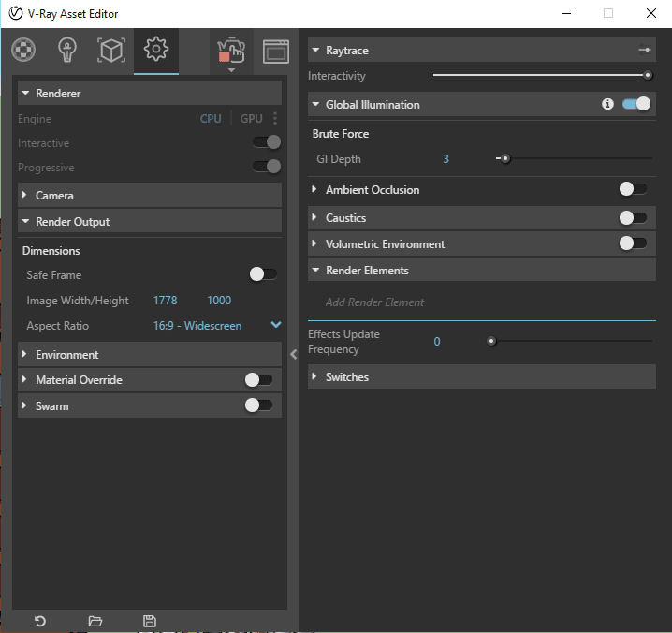Minimize the V-Ray Asset Editor window
The height and width of the screenshot is (633, 672).
(566, 13)
